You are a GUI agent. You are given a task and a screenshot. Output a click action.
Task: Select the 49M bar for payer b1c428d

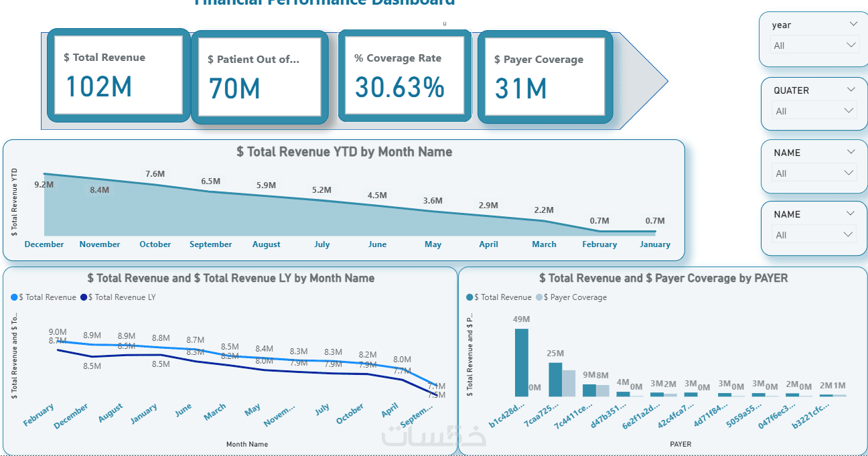coord(521,362)
